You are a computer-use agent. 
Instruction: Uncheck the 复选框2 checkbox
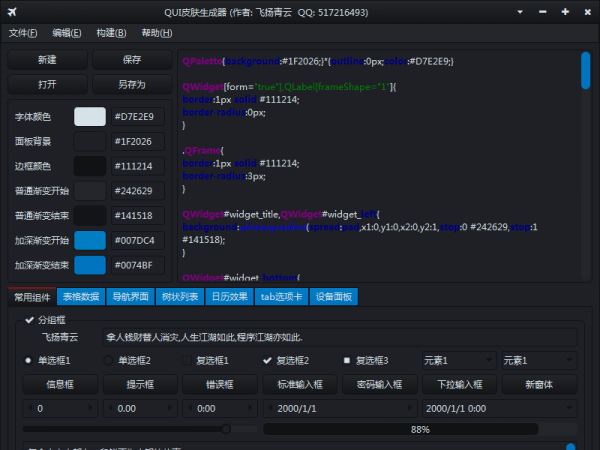(x=268, y=361)
